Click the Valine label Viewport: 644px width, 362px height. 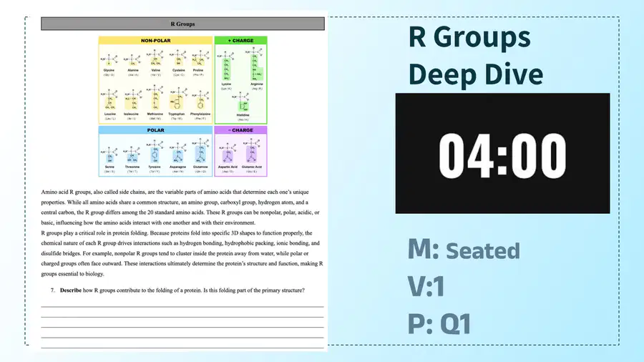click(156, 70)
